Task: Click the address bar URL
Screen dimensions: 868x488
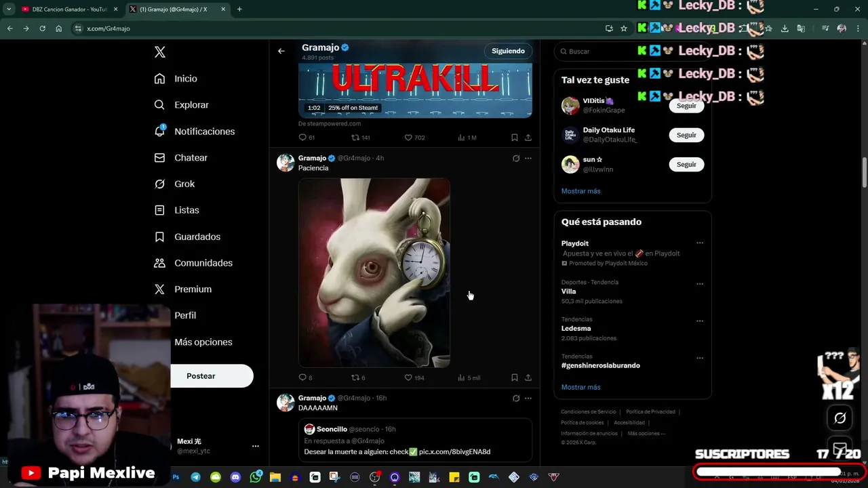Action: point(108,28)
